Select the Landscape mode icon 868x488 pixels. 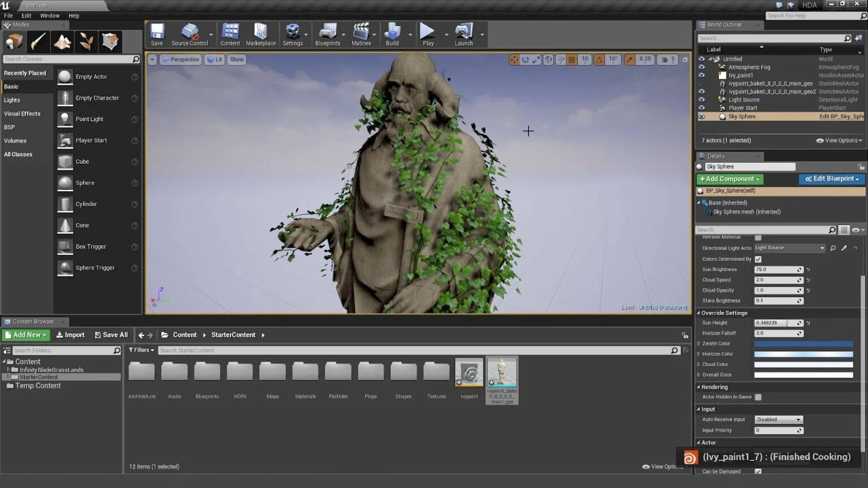point(62,41)
